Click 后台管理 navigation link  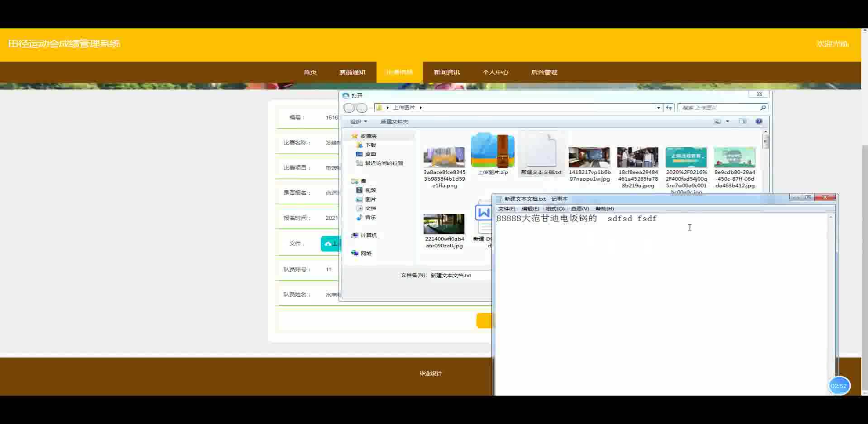pos(544,72)
